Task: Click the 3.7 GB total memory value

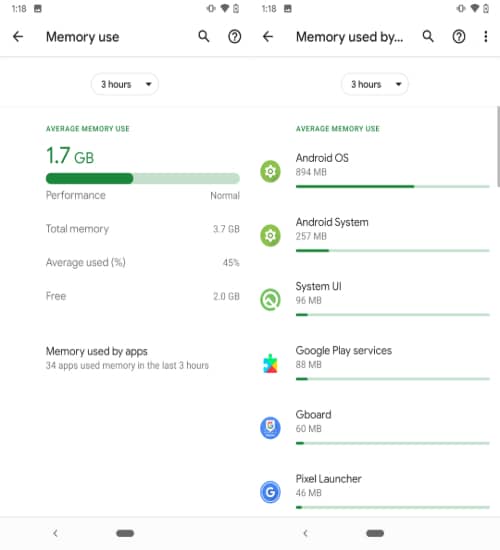Action: click(226, 229)
